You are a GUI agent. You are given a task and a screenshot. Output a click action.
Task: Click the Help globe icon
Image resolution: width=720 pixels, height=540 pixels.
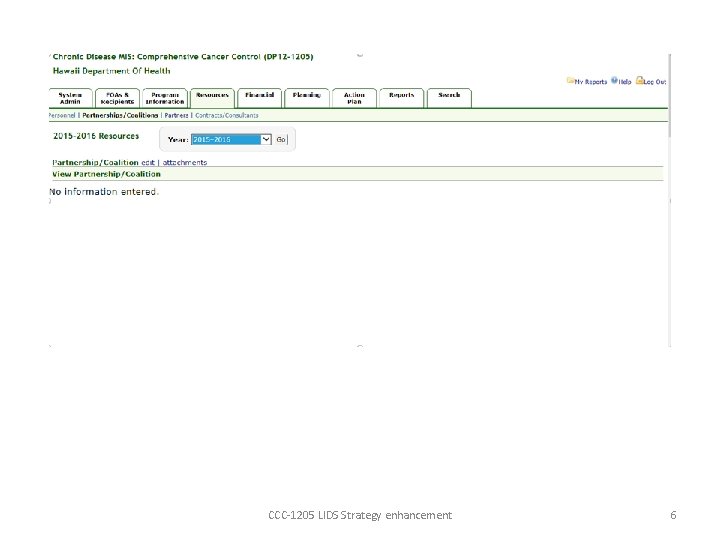(x=614, y=80)
